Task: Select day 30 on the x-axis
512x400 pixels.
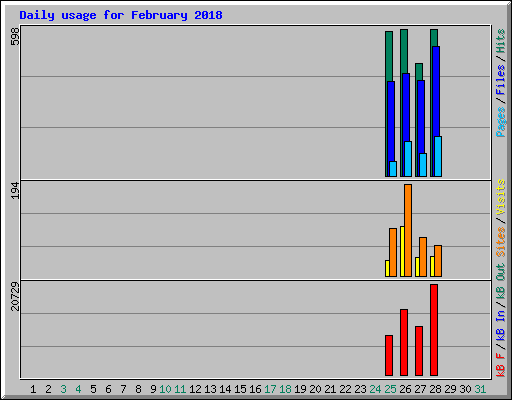Action: click(x=465, y=389)
